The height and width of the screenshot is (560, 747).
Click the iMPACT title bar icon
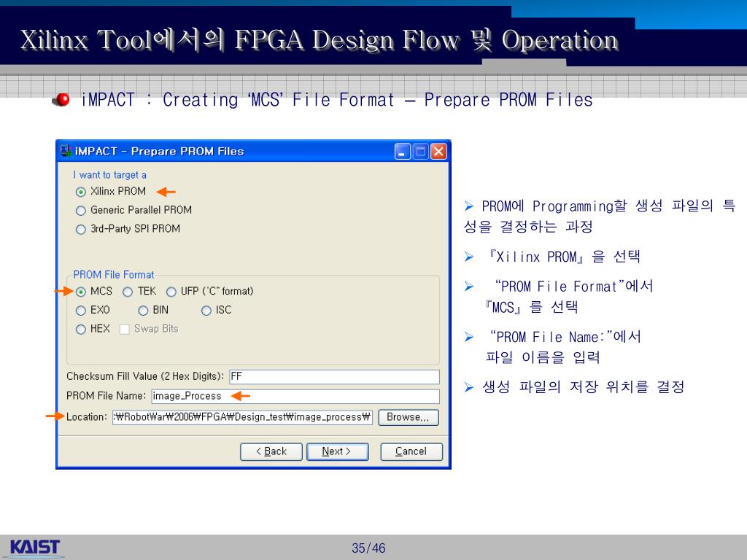65,152
